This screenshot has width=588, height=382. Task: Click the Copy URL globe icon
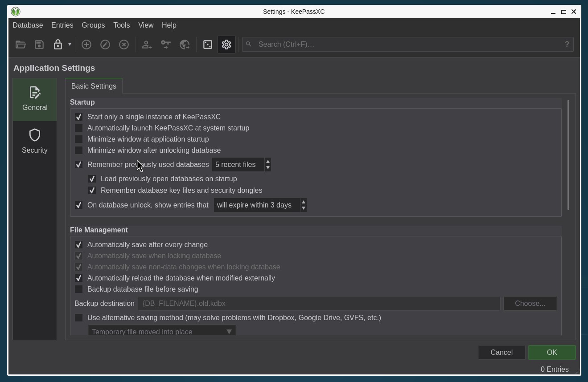tap(185, 45)
